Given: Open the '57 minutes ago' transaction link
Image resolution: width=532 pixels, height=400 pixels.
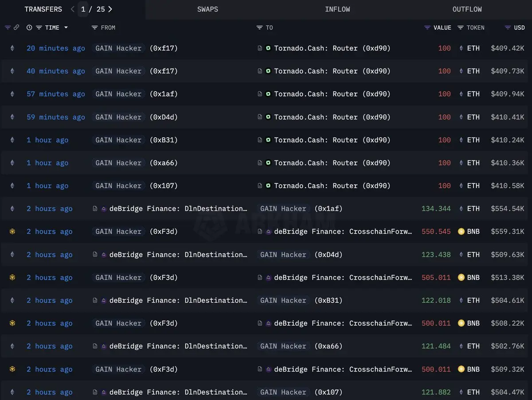Looking at the screenshot, I should point(56,94).
